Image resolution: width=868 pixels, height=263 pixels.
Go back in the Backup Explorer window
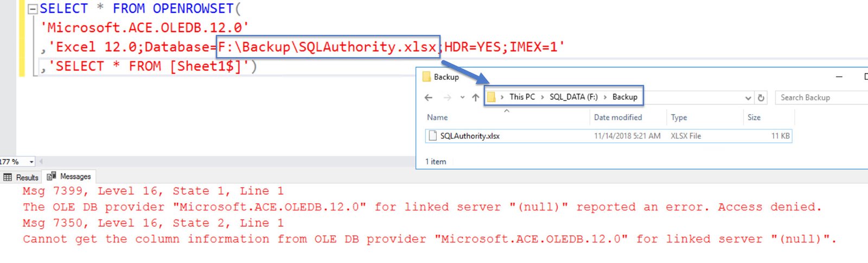[429, 97]
